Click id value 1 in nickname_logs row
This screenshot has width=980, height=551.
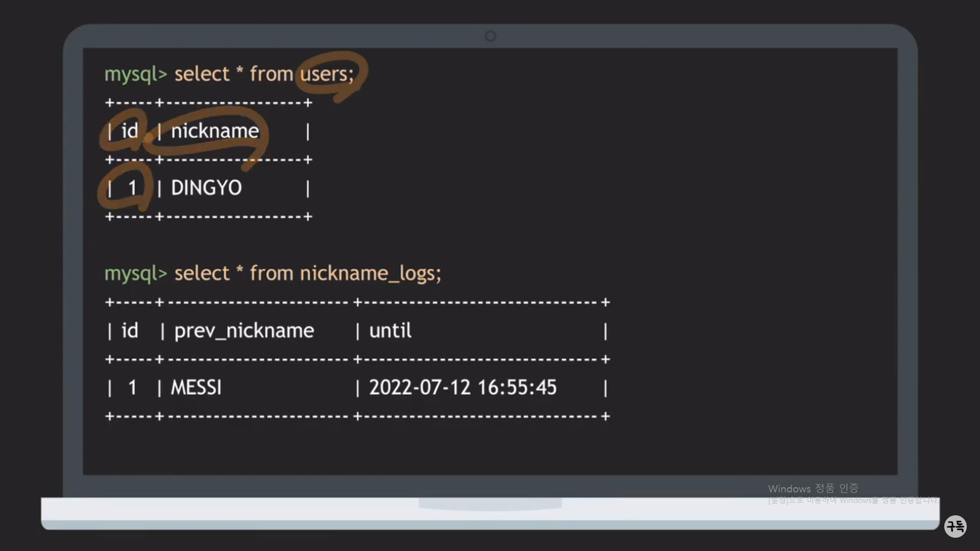pyautogui.click(x=132, y=388)
